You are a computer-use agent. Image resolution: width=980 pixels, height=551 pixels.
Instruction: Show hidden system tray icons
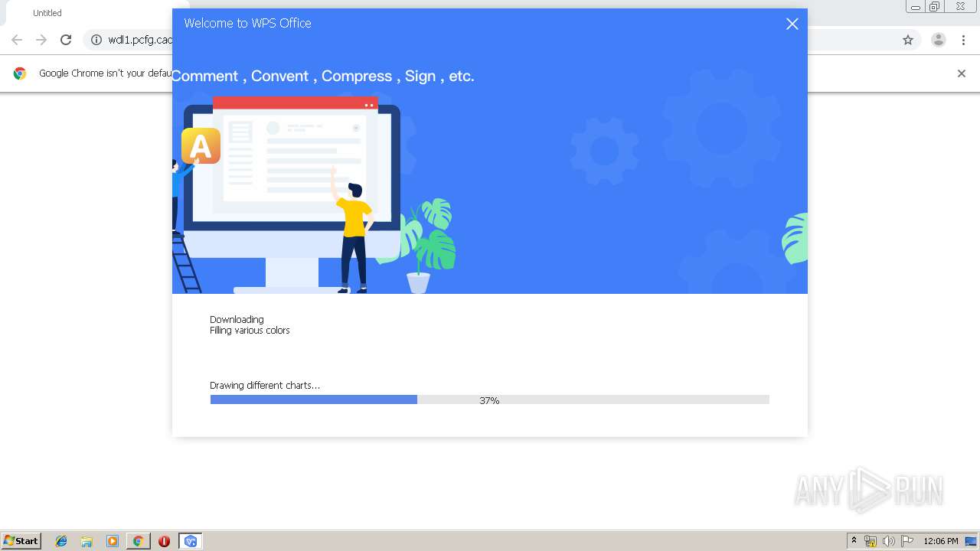[x=854, y=541]
